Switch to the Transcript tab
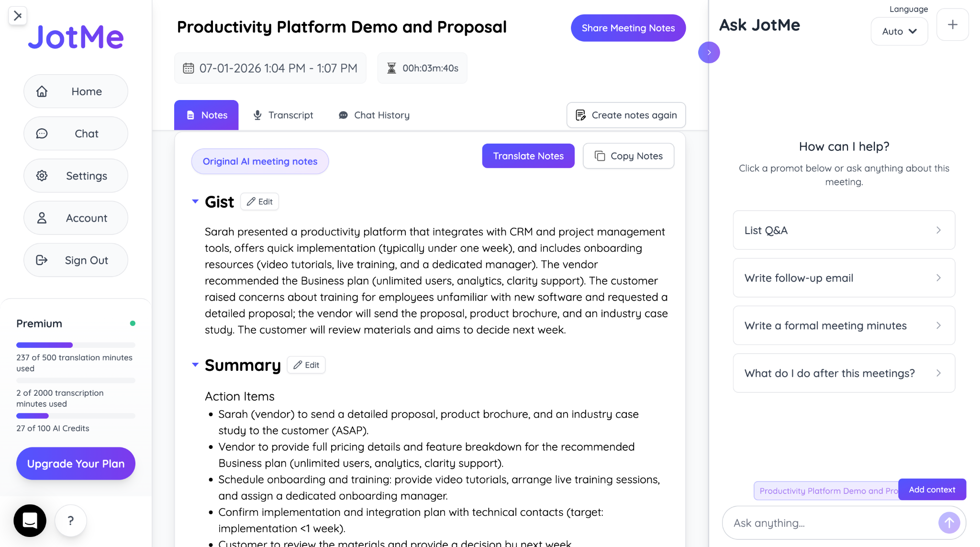 (x=283, y=115)
